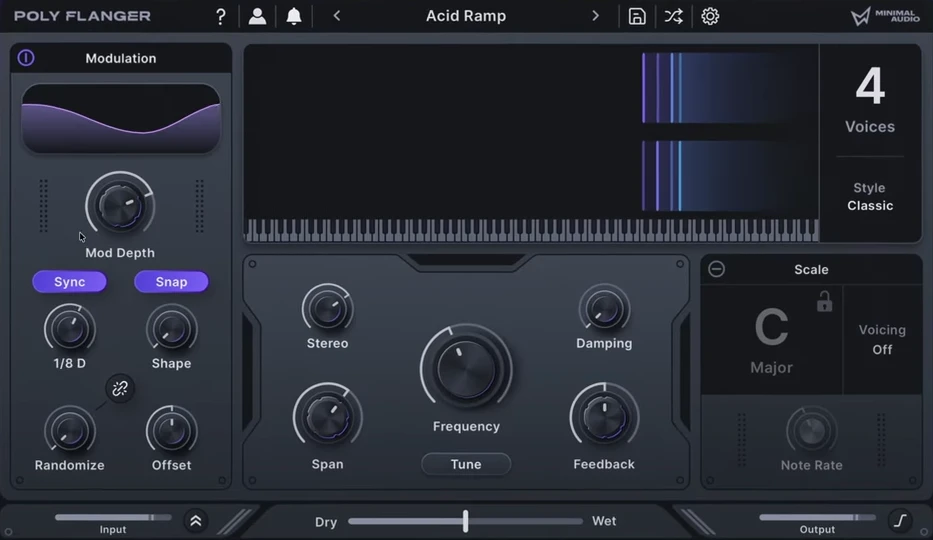Open the help question mark icon
This screenshot has width=933, height=540.
[x=221, y=16]
